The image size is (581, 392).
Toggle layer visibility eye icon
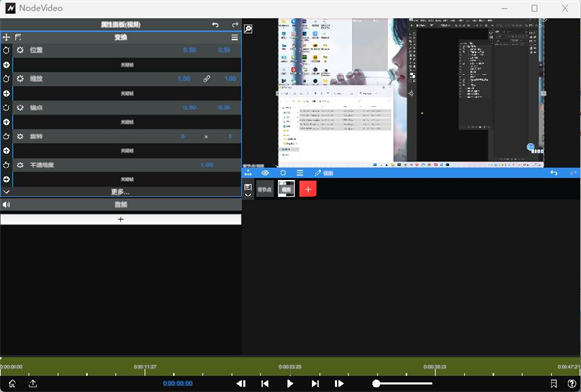pos(265,173)
